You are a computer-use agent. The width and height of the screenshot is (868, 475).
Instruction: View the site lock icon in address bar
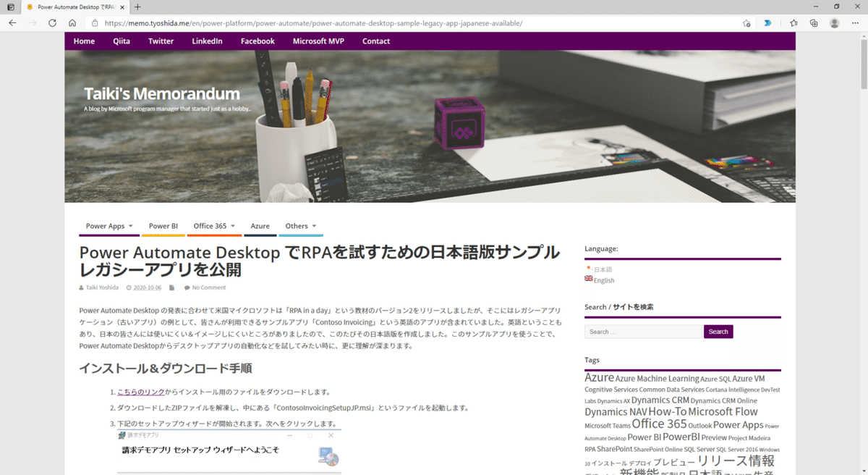(94, 23)
